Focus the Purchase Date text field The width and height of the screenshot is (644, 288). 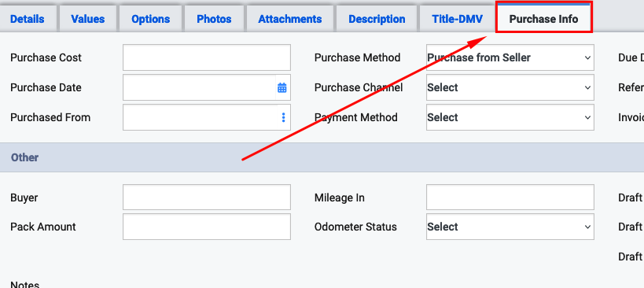199,87
